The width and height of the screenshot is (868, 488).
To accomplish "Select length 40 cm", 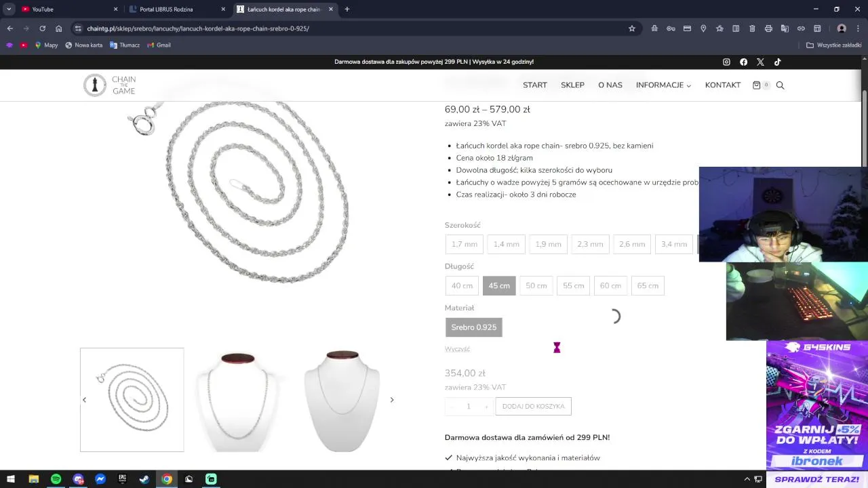I will point(462,285).
